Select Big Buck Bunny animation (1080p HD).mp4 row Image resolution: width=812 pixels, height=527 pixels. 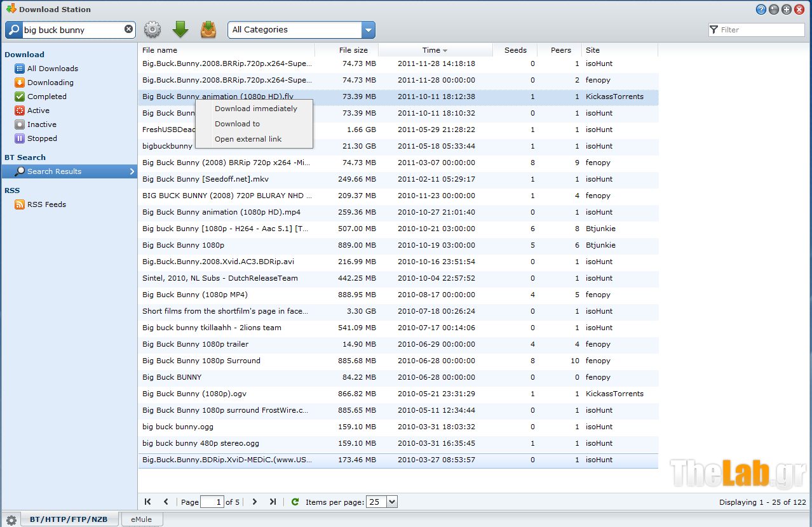[x=398, y=212]
